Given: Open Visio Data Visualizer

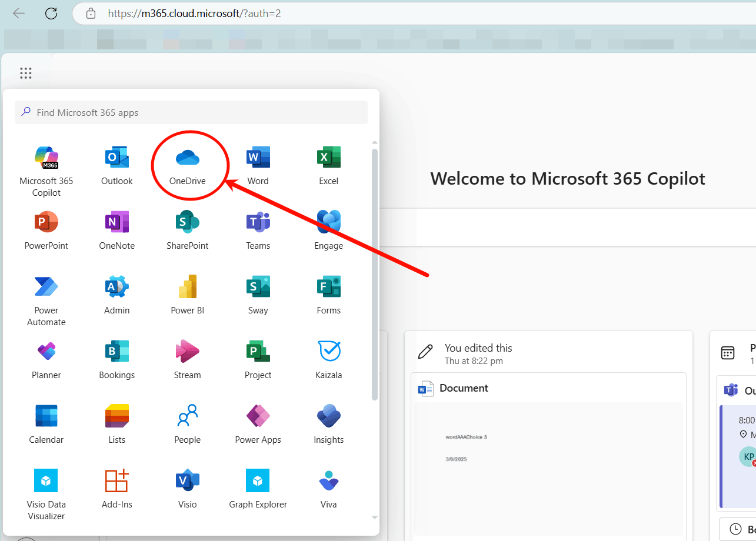Looking at the screenshot, I should point(46,494).
